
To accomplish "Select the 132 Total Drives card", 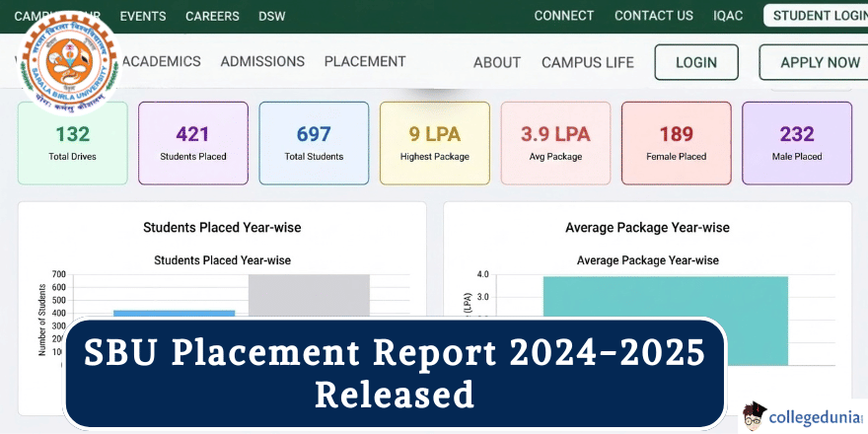I will click(x=73, y=143).
